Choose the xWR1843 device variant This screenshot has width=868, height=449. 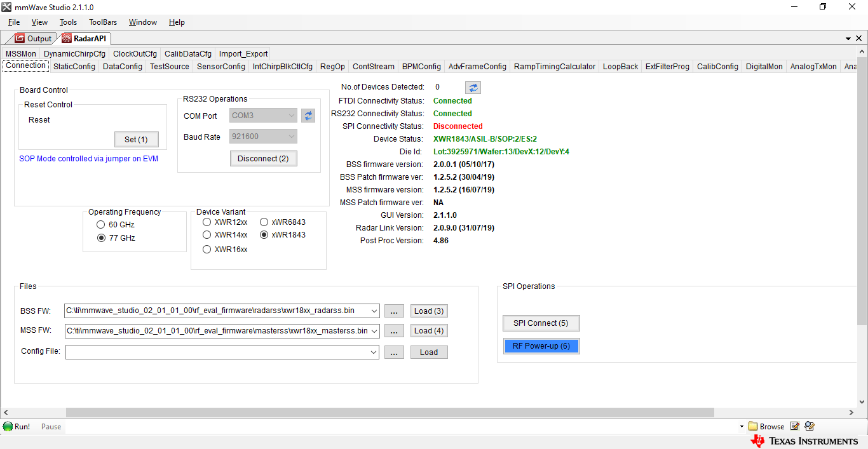[x=264, y=235]
